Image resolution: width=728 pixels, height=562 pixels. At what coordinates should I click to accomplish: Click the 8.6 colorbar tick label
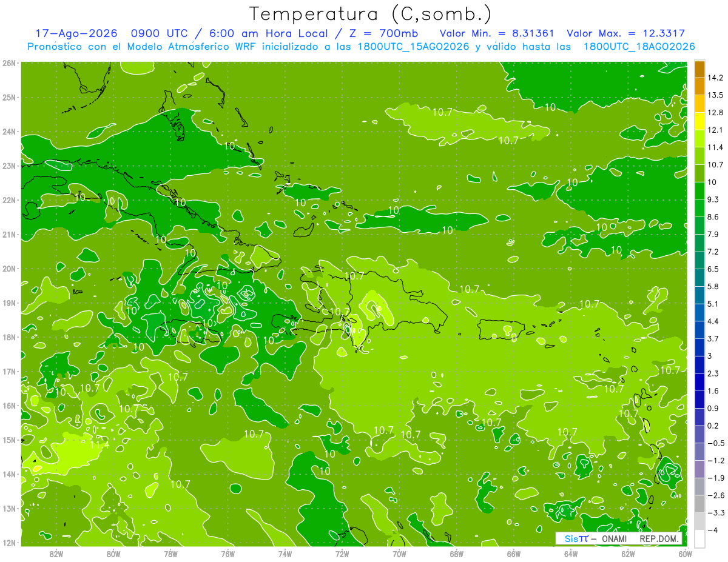713,216
